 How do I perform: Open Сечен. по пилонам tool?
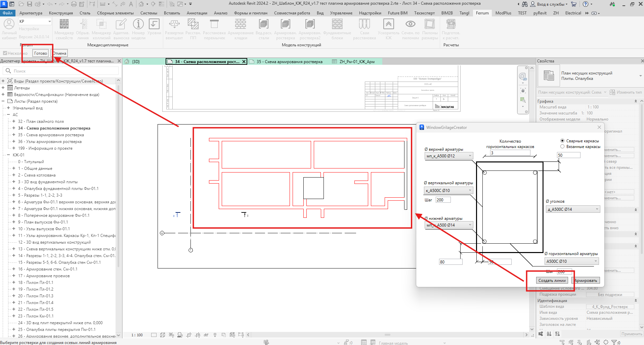tap(411, 24)
